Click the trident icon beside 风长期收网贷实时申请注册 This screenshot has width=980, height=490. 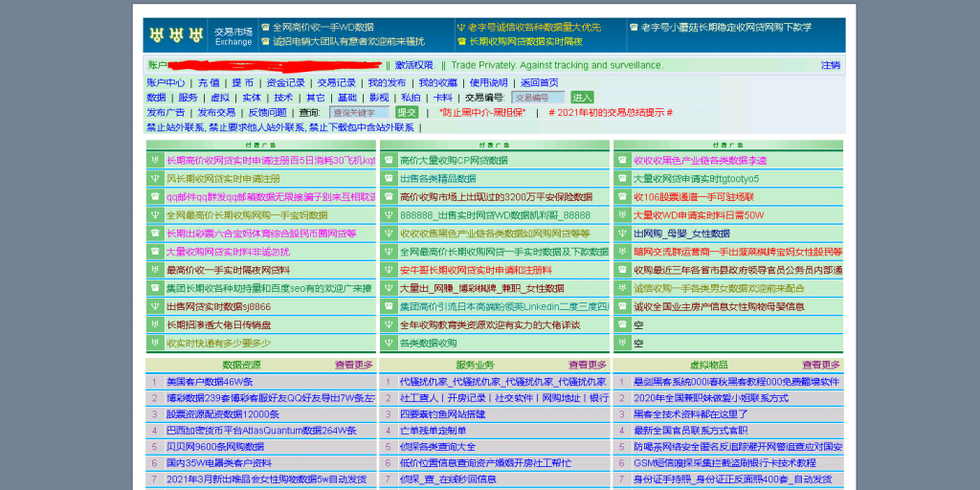(154, 179)
